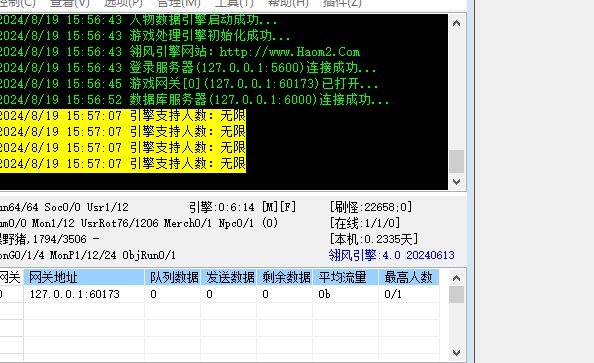Open the 工具(T) menu
594x363 pixels.
coord(234,3)
